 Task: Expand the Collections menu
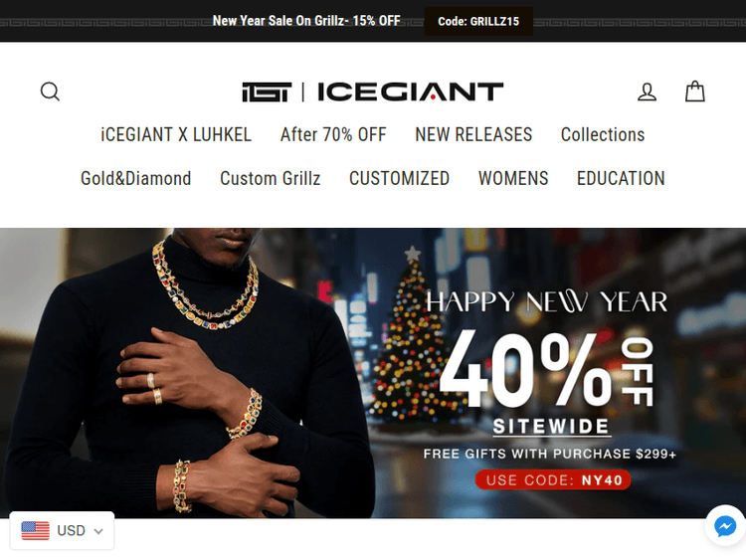point(603,134)
